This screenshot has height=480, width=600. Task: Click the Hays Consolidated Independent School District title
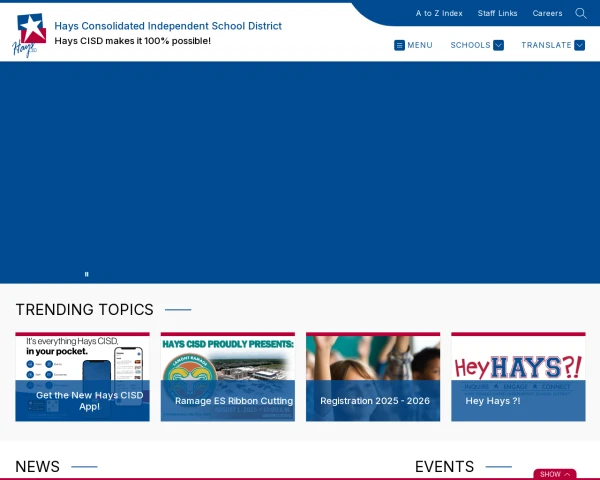pyautogui.click(x=168, y=26)
